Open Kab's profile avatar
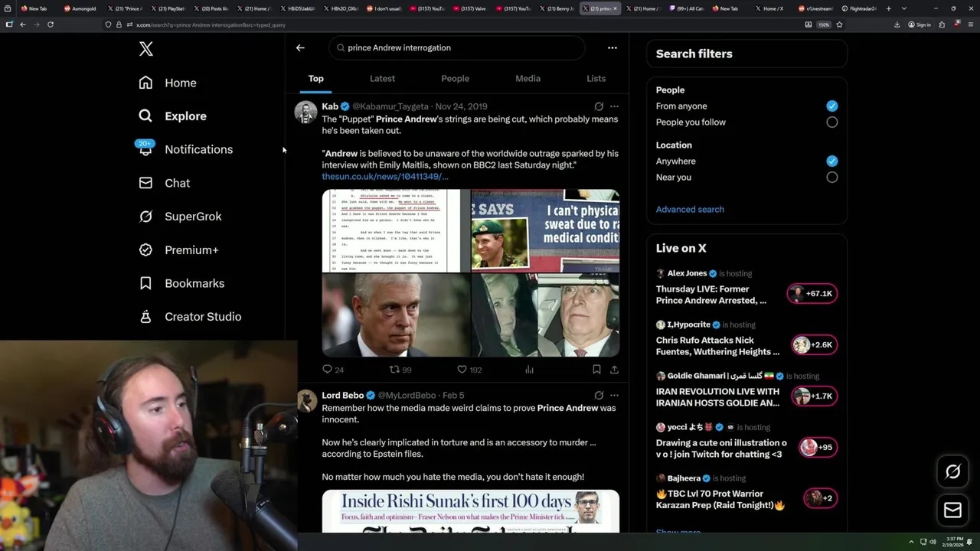This screenshot has height=551, width=980. 306,112
